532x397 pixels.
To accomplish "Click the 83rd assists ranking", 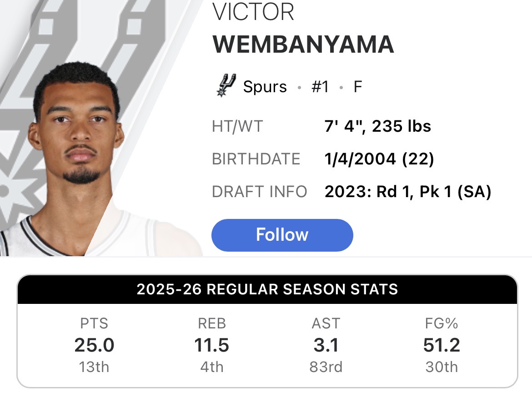I will coord(326,367).
